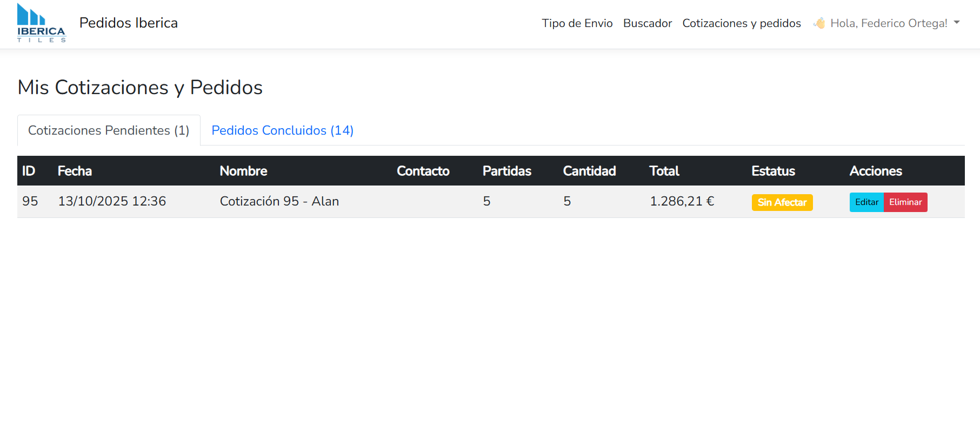Screen dimensions: 980x443
Task: Click the Total column header
Action: coord(664,171)
